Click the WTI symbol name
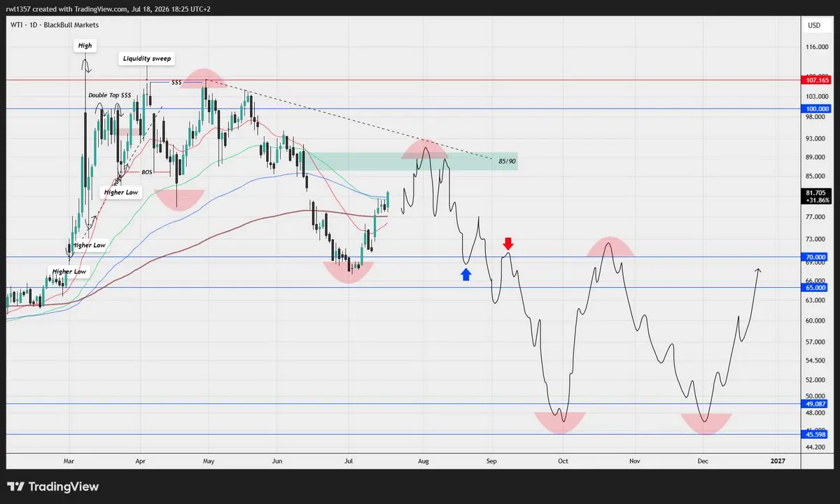Viewport: 840px width, 504px height. (15, 25)
